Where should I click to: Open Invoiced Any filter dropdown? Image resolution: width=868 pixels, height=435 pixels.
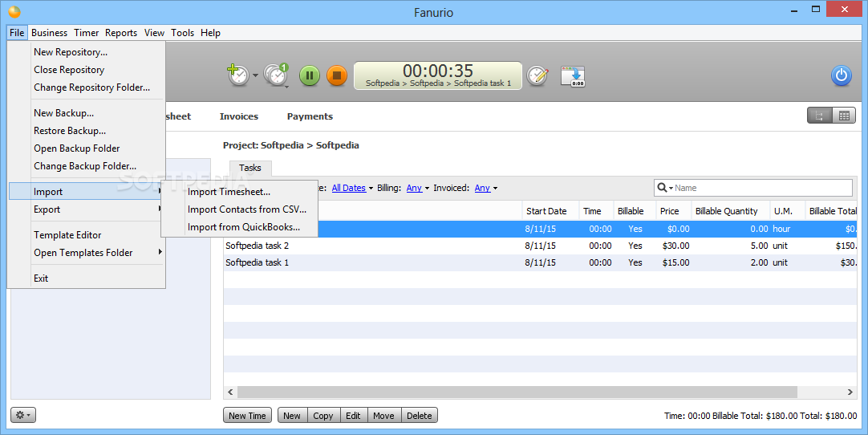click(x=486, y=188)
